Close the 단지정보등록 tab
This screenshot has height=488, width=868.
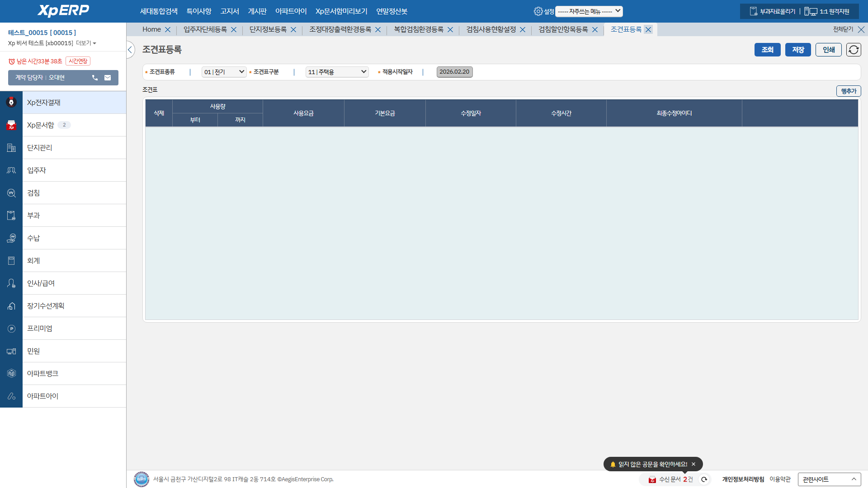click(x=293, y=30)
